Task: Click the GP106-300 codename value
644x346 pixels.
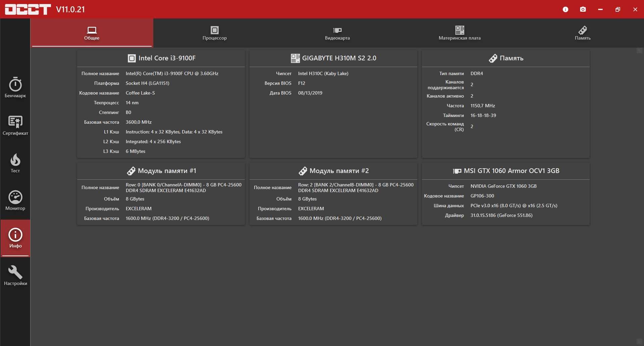Action: pyautogui.click(x=482, y=196)
